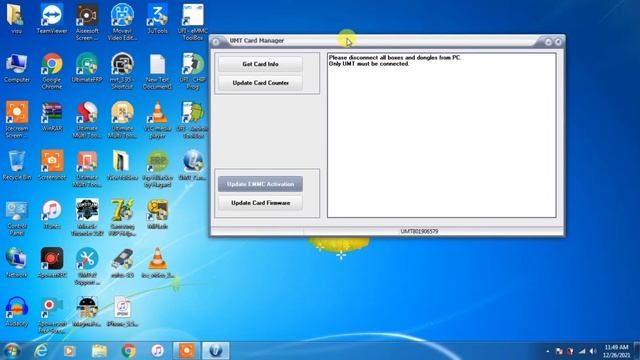Image resolution: width=640 pixels, height=360 pixels.
Task: Click the network signal tray icon
Action: click(x=582, y=351)
